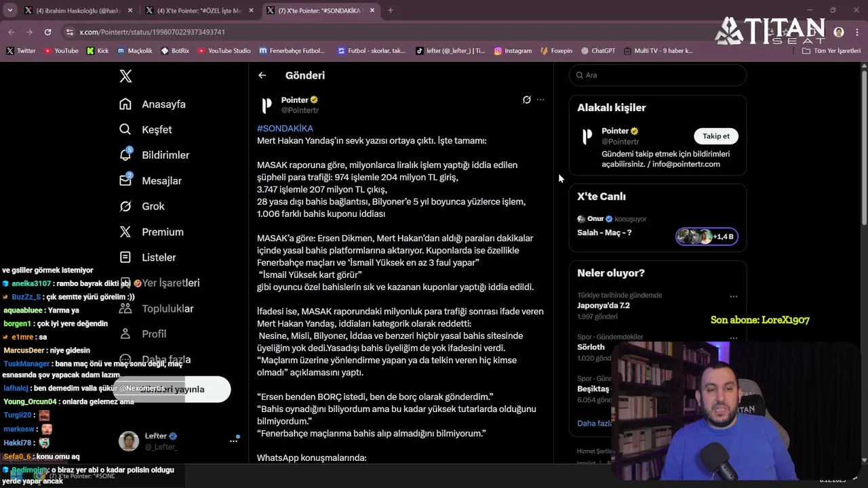Open ChatGPT bookmark
This screenshot has width=868, height=488.
click(x=597, y=51)
